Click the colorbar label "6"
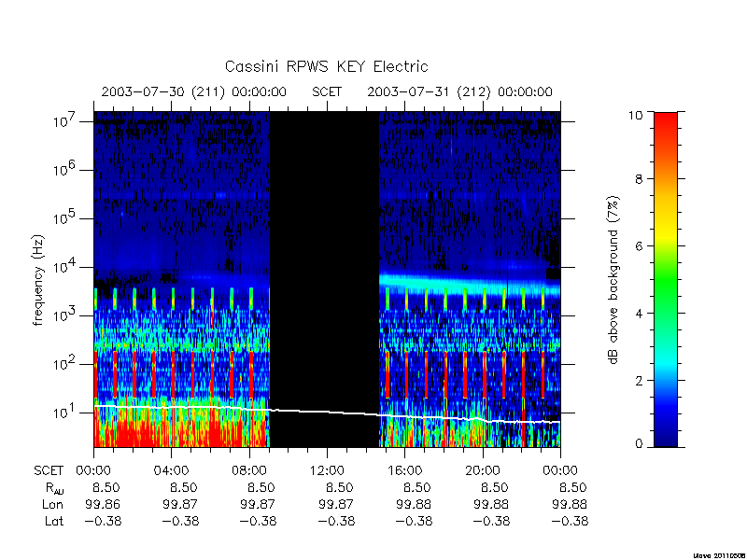Screen dimensions: 747x560 tap(639, 246)
